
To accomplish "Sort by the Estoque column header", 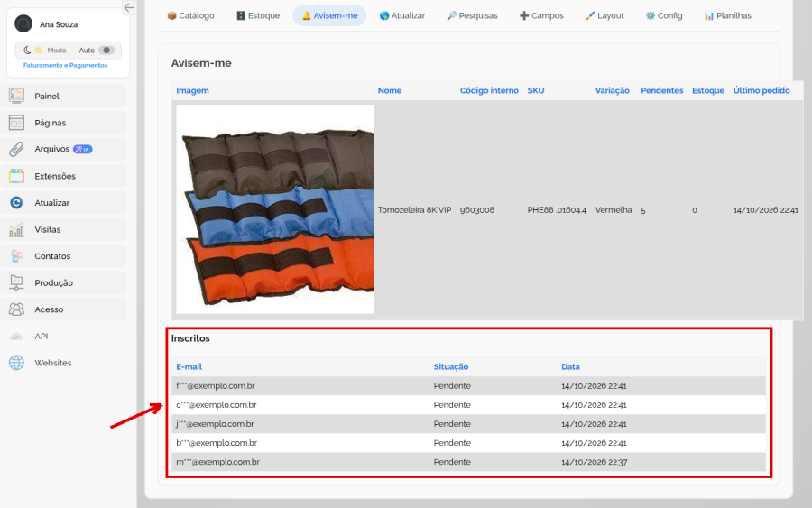I will pos(708,90).
